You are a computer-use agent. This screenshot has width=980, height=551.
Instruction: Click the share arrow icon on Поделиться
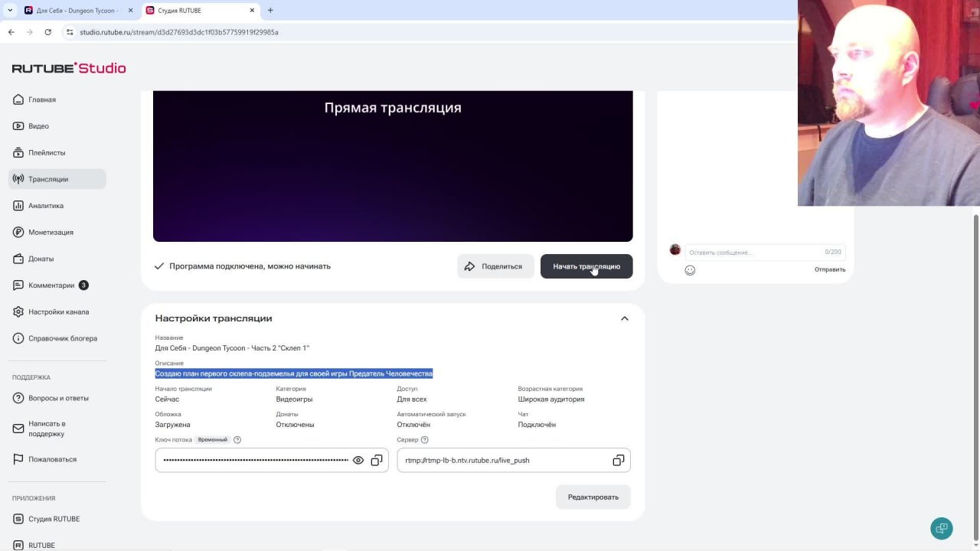470,266
